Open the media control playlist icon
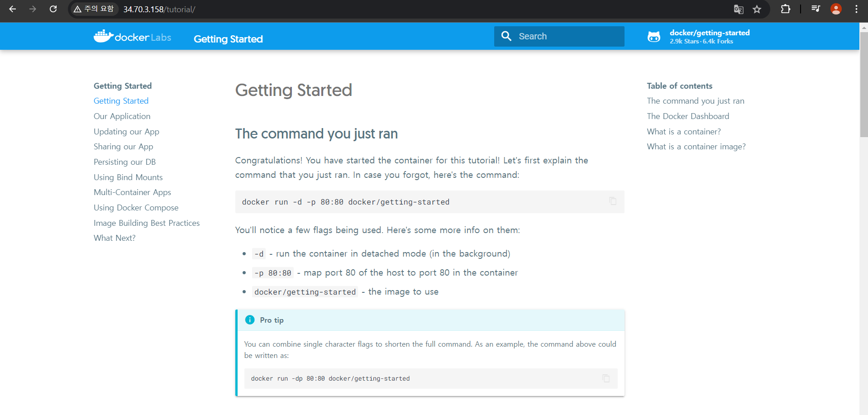This screenshot has width=868, height=415. 816,9
